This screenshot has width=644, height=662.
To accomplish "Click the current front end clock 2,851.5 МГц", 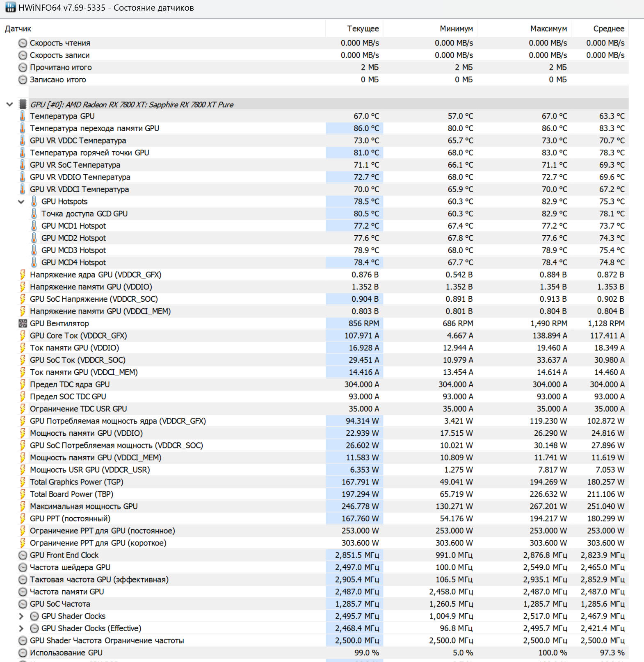I will (357, 555).
